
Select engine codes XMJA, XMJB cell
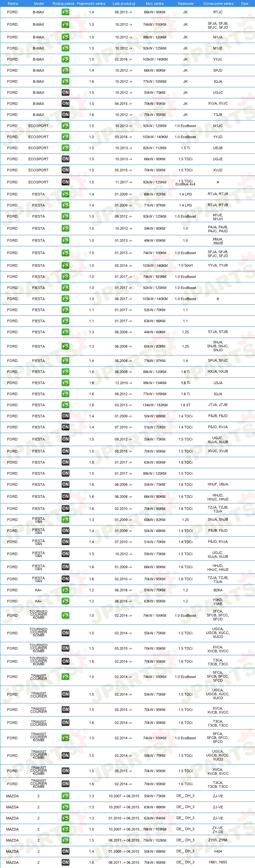coord(218,241)
